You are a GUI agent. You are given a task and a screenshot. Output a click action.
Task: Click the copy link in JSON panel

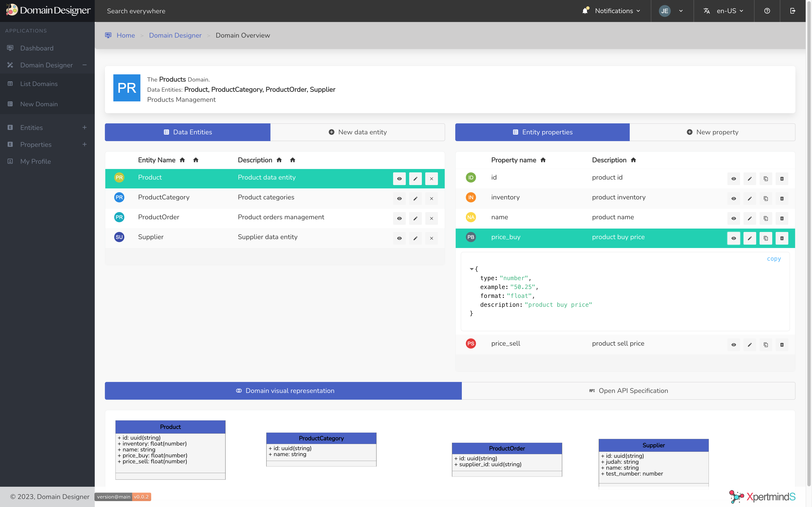point(774,259)
